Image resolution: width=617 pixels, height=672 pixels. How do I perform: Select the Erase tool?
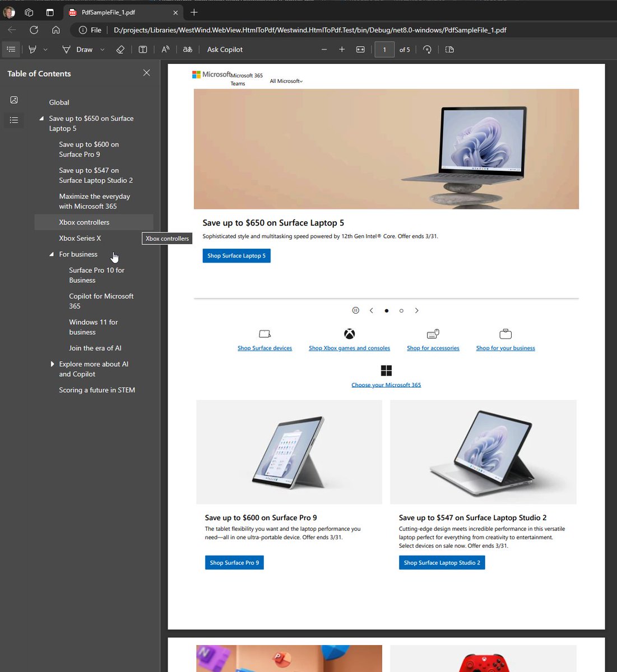pos(120,49)
